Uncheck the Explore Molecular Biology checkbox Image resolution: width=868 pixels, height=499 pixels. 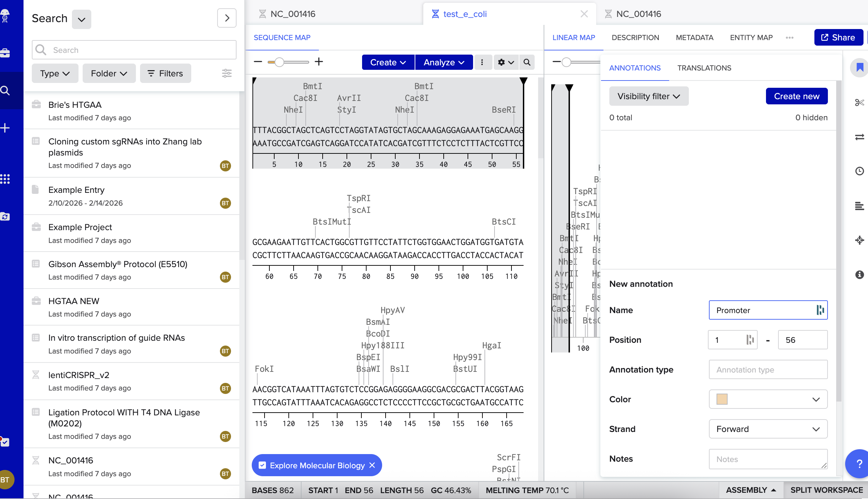click(x=262, y=465)
